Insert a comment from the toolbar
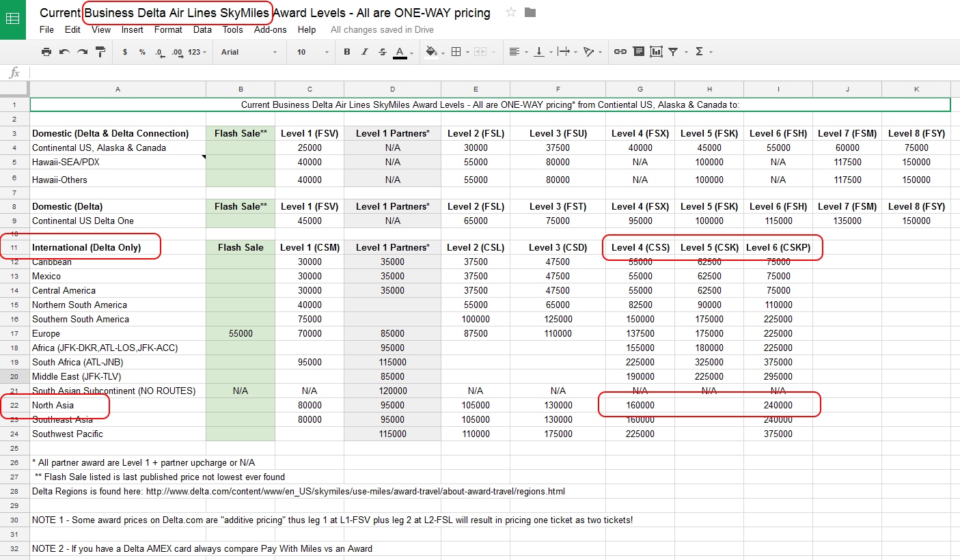 (638, 52)
